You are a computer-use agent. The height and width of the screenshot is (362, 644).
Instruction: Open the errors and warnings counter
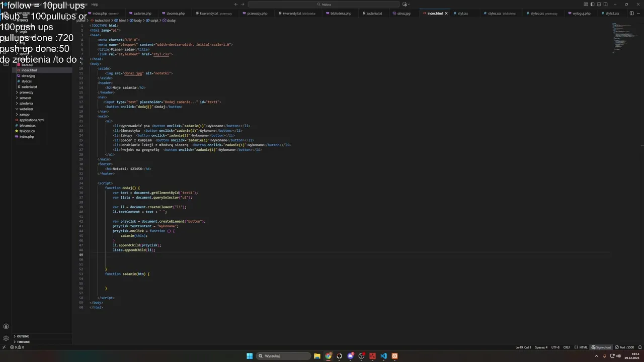[x=18, y=347]
